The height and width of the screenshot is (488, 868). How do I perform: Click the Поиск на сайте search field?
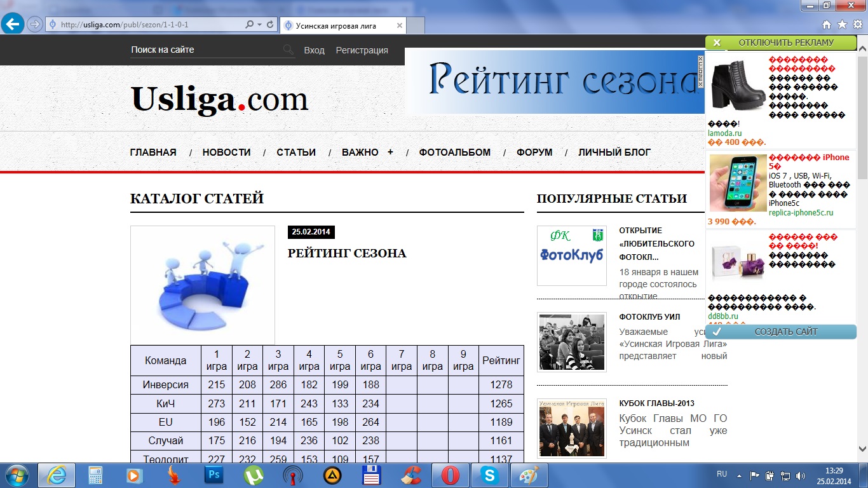[x=205, y=50]
